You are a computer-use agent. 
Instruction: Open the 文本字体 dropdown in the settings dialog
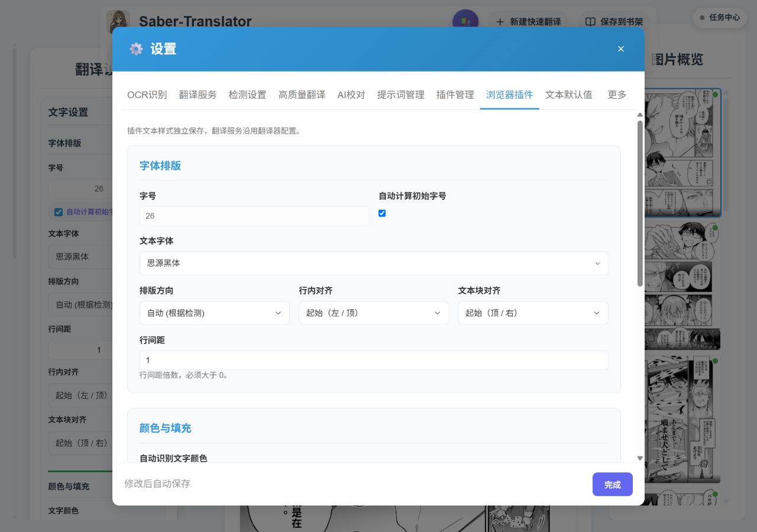(x=374, y=263)
